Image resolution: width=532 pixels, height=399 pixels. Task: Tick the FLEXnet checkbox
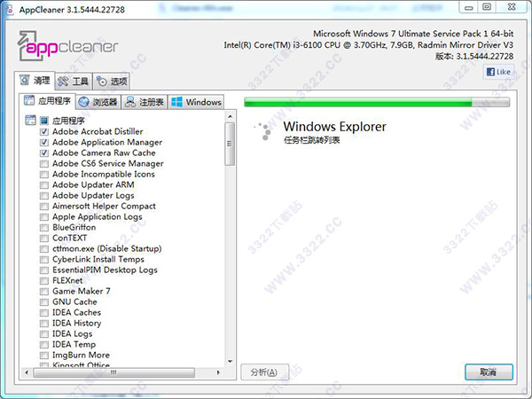pos(44,280)
